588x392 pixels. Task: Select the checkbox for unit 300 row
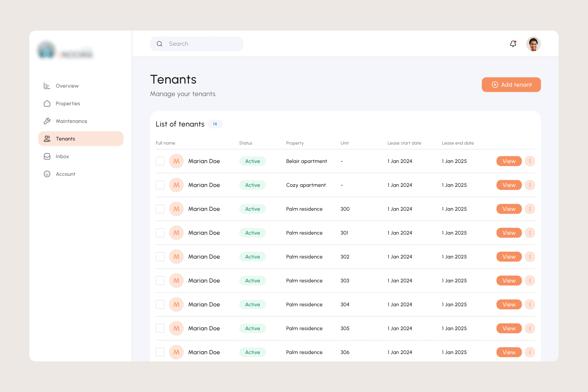160,209
